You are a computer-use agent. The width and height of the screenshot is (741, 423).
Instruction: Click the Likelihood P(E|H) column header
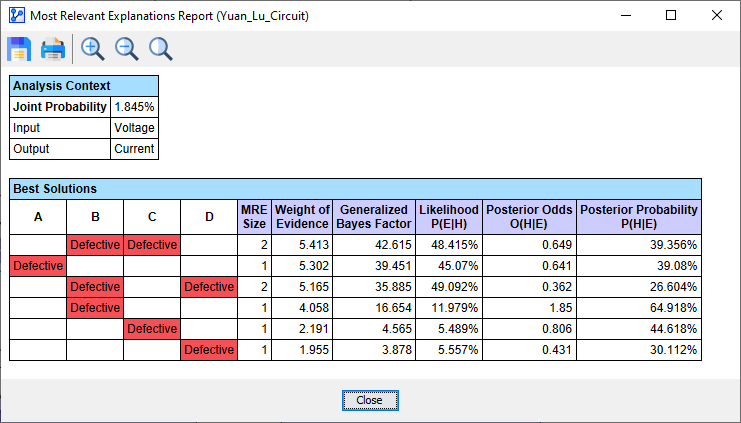tap(448, 217)
